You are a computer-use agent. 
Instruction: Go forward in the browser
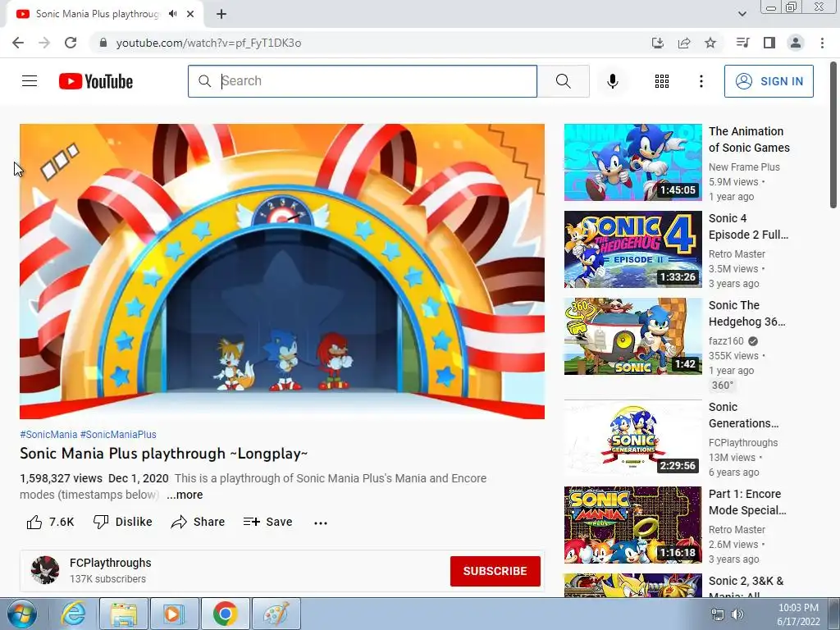44,43
